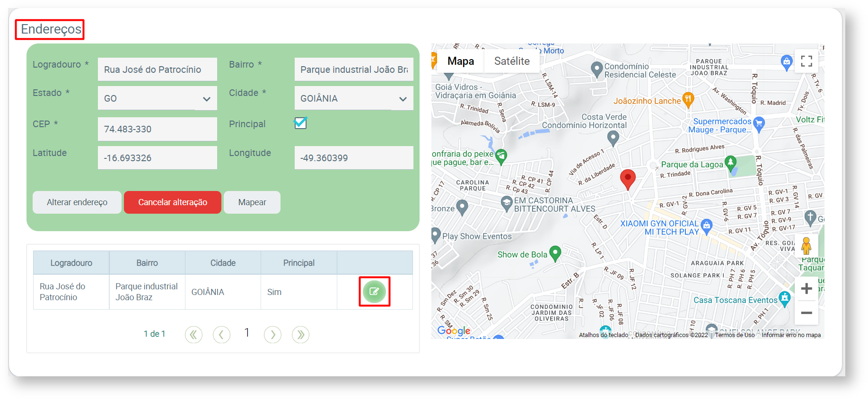The height and width of the screenshot is (399, 868).
Task: Open the Estado dropdown
Action: 158,98
